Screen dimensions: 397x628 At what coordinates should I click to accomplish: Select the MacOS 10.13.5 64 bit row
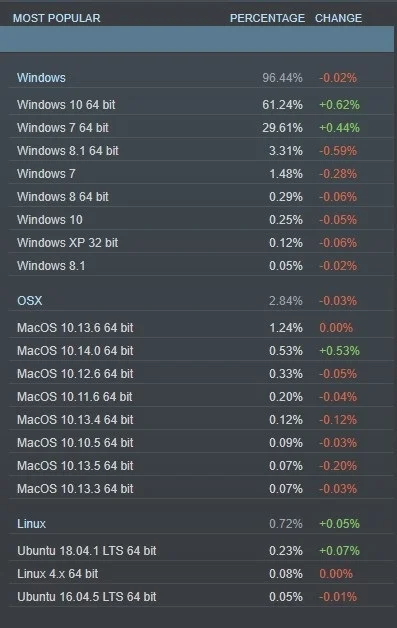click(201, 466)
